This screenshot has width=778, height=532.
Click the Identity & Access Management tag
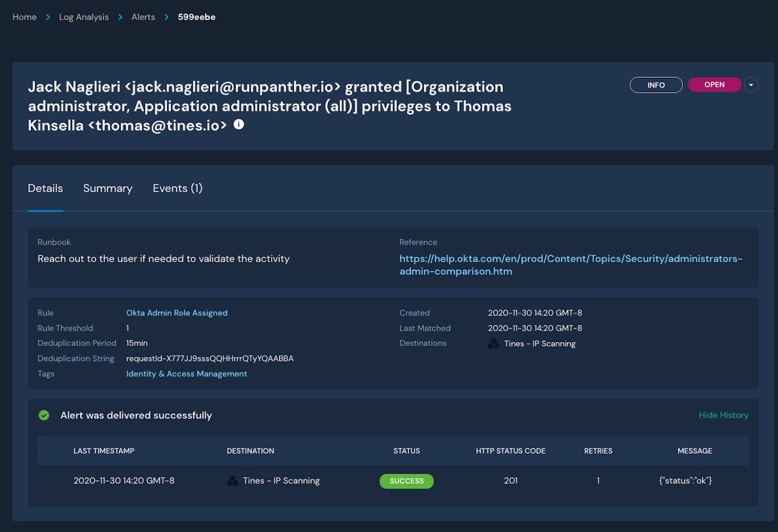coord(186,374)
